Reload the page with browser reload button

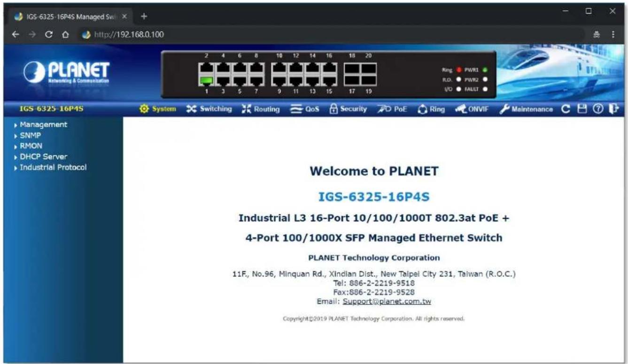[48, 35]
